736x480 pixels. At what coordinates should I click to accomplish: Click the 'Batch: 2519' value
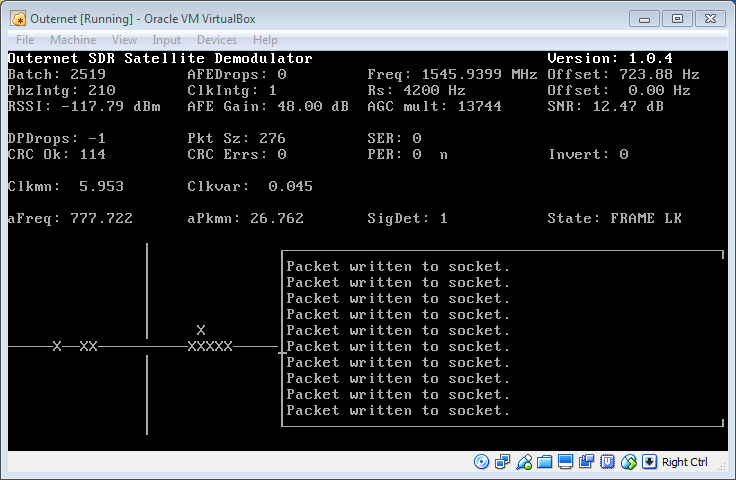tap(57, 74)
